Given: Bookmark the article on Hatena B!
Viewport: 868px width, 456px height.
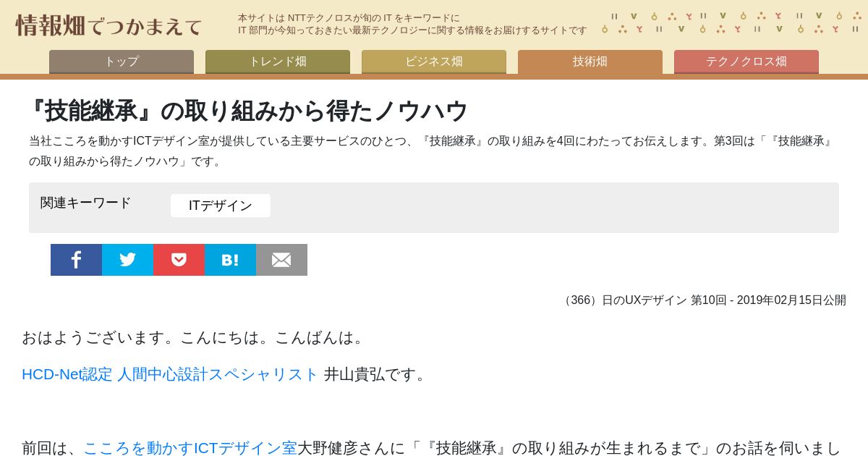Looking at the screenshot, I should (x=230, y=260).
